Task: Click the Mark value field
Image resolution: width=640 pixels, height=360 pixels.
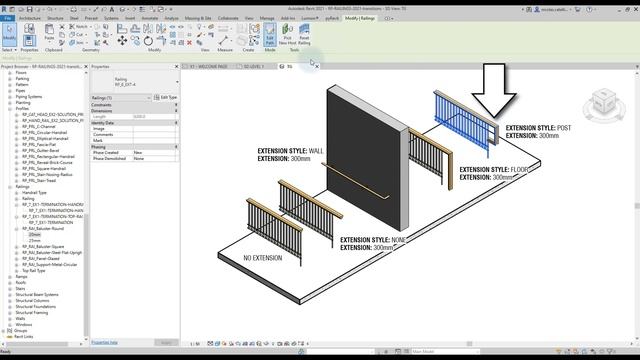Action: tap(155, 140)
